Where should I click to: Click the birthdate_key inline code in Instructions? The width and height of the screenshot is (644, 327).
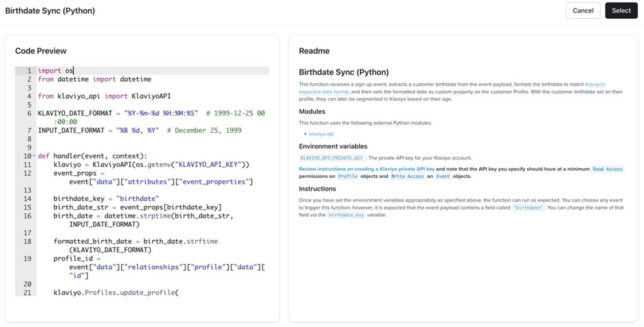pos(346,215)
